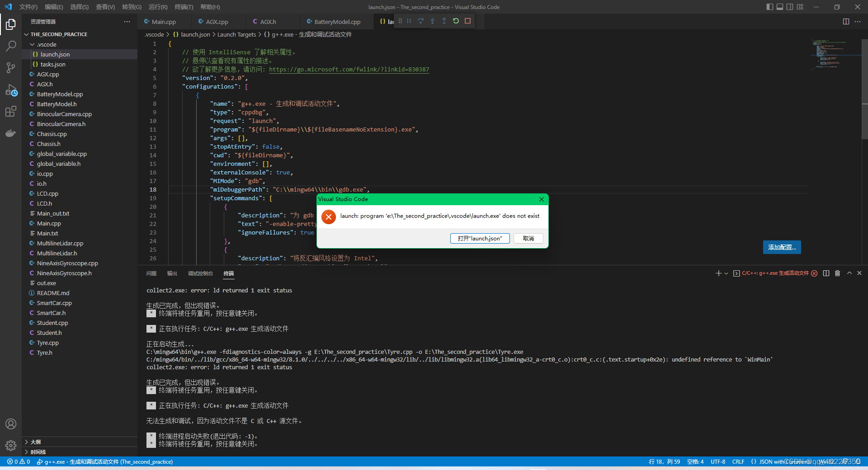This screenshot has width=868, height=470.
Task: Open editor more actions ellipsis
Action: pos(858,21)
